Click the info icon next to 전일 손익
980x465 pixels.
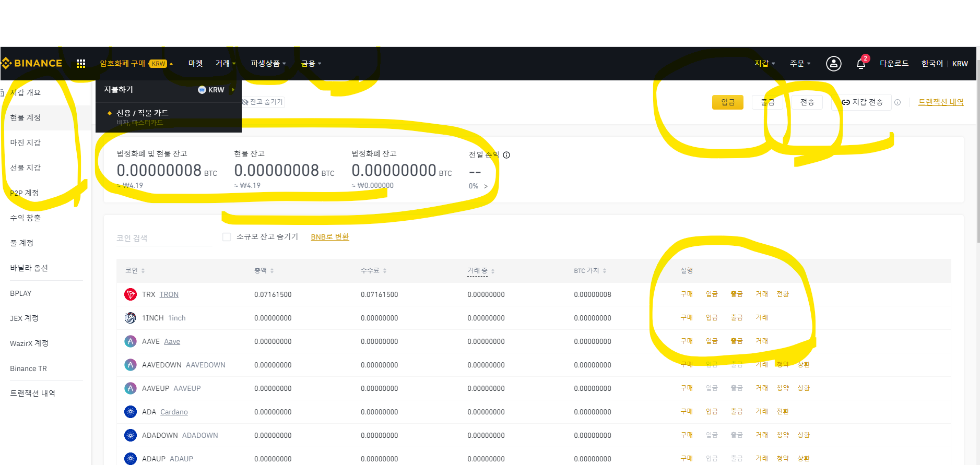click(506, 155)
